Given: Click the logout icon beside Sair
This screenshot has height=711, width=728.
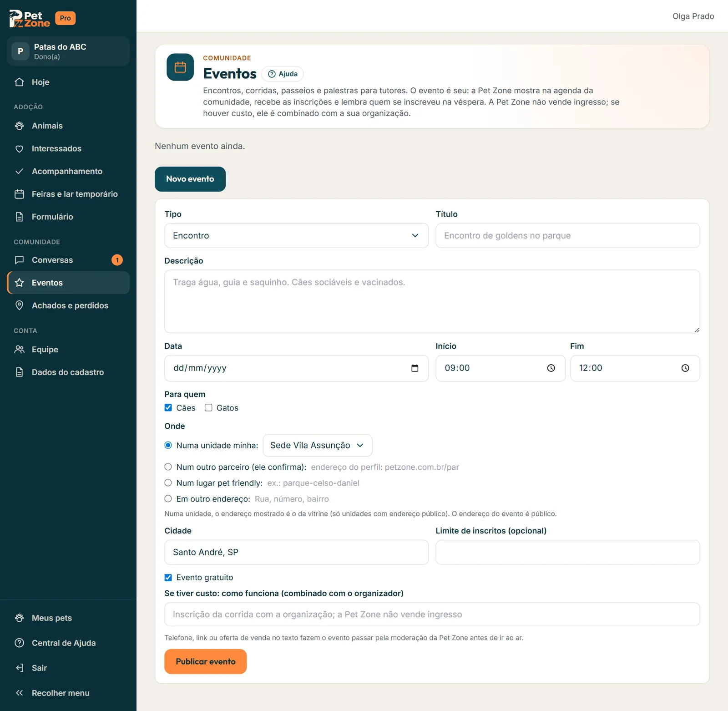Looking at the screenshot, I should pos(19,668).
